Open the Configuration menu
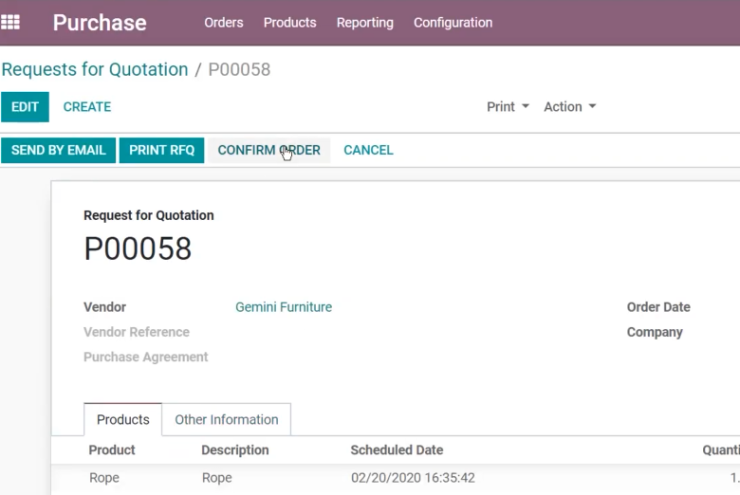The width and height of the screenshot is (740, 495). [x=453, y=23]
